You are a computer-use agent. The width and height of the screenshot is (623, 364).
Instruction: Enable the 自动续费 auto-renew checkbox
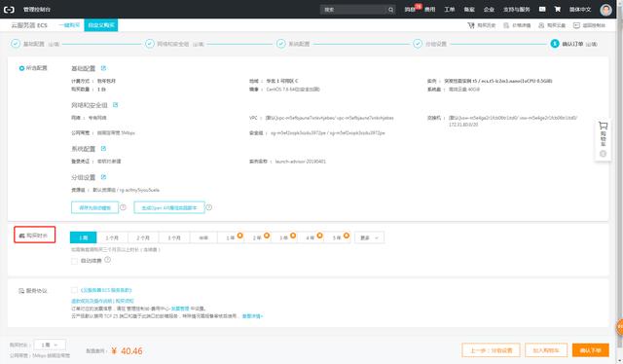pos(74,261)
